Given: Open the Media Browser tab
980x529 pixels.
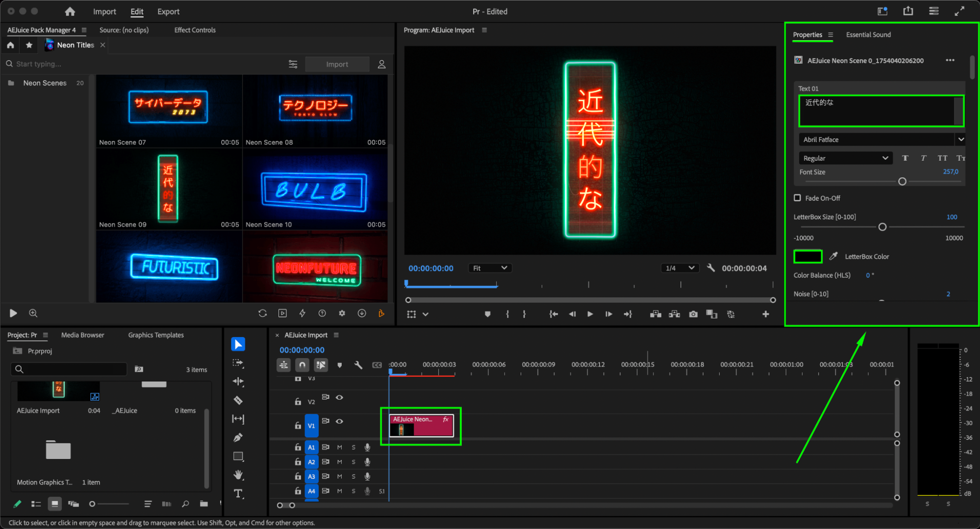Looking at the screenshot, I should [x=82, y=335].
